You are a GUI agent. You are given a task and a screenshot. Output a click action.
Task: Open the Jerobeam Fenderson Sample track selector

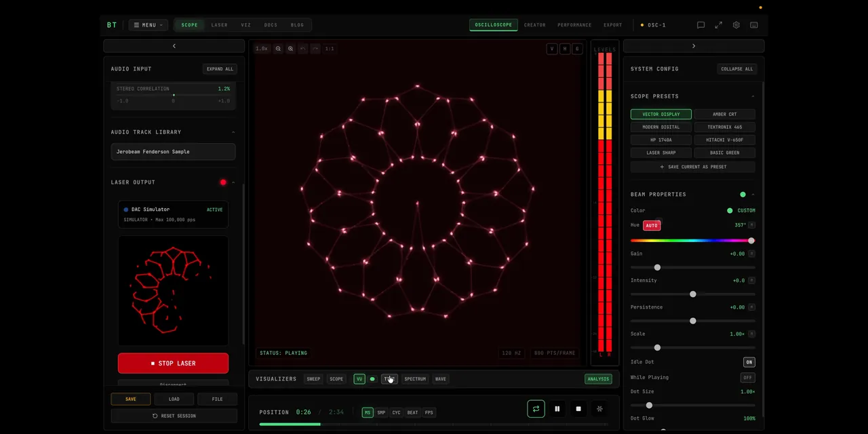(x=174, y=152)
